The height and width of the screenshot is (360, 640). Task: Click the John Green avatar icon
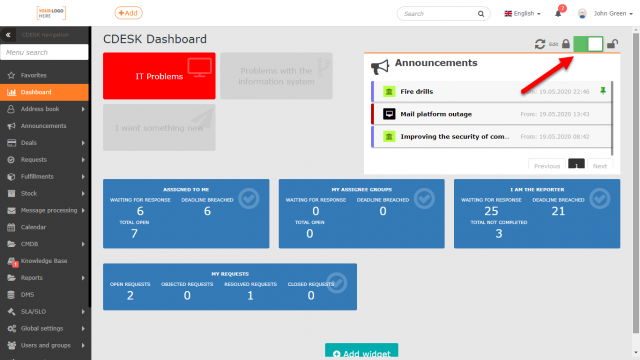click(x=582, y=13)
